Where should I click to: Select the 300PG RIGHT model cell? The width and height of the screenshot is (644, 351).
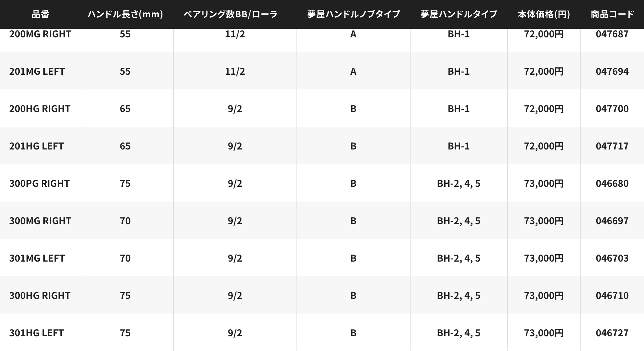[39, 184]
